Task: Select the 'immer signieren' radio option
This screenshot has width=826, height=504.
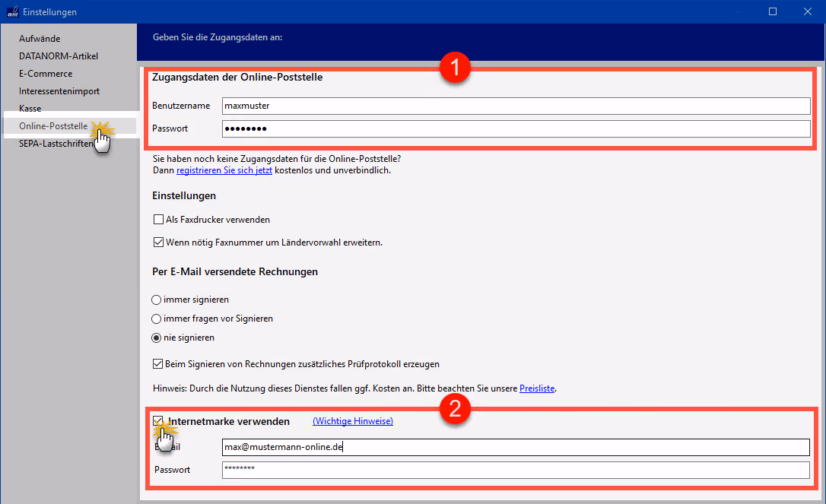Action: [156, 300]
